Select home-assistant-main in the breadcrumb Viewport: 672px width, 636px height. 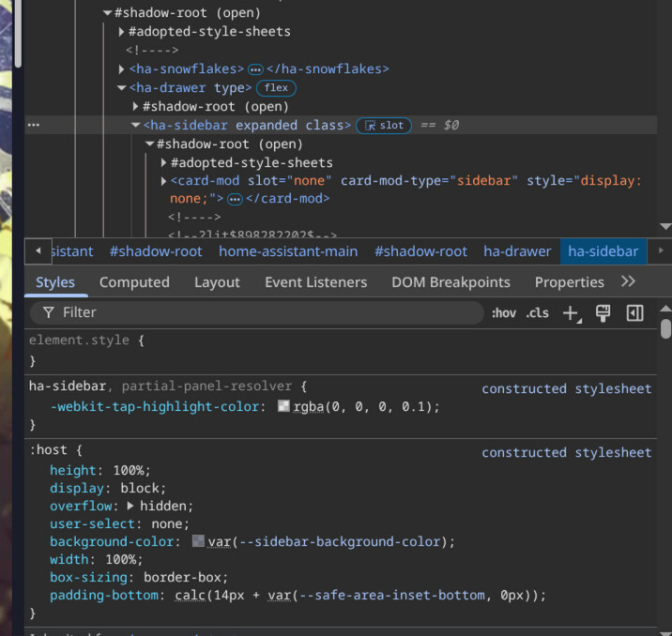click(x=288, y=250)
